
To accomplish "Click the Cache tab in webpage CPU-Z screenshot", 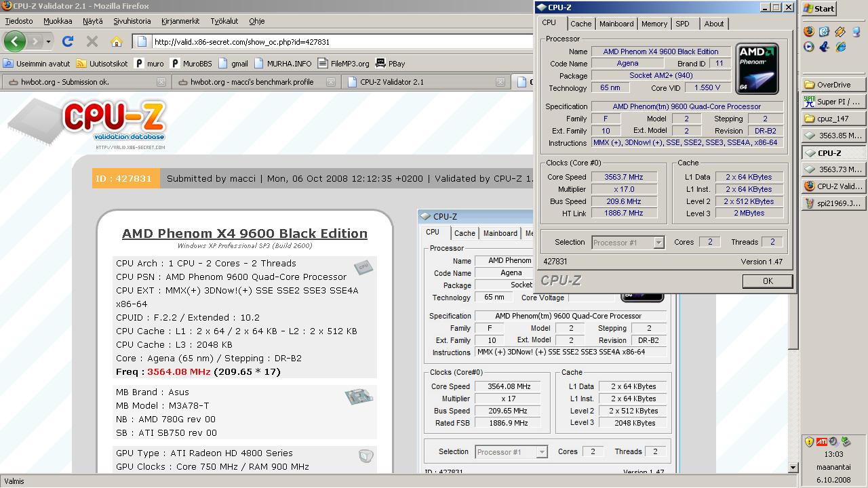I will point(465,233).
